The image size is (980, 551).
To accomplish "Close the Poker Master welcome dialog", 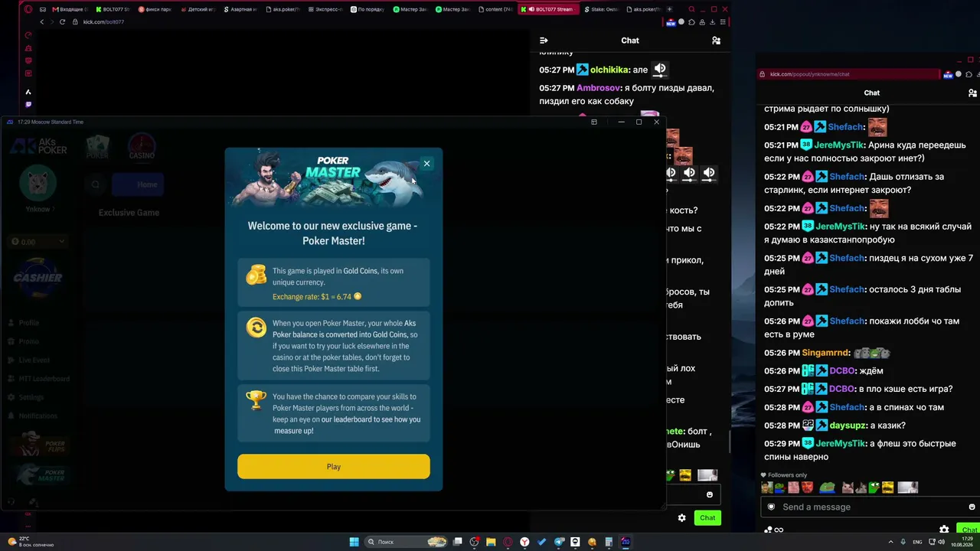I will click(426, 163).
